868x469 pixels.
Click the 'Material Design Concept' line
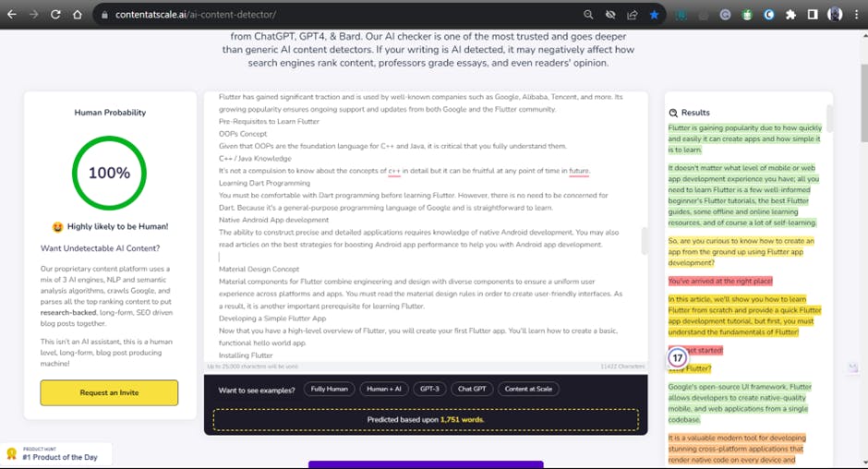click(259, 269)
